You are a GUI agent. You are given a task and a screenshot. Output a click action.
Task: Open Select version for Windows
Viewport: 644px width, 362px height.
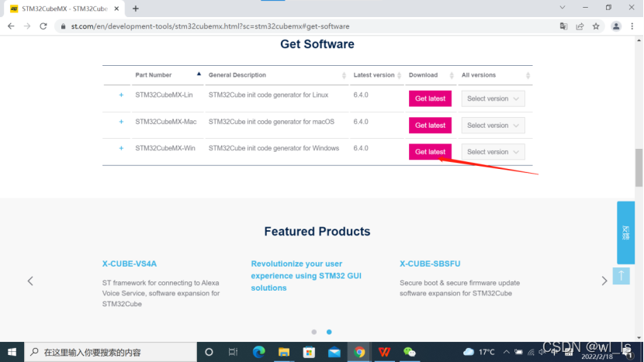(x=493, y=152)
